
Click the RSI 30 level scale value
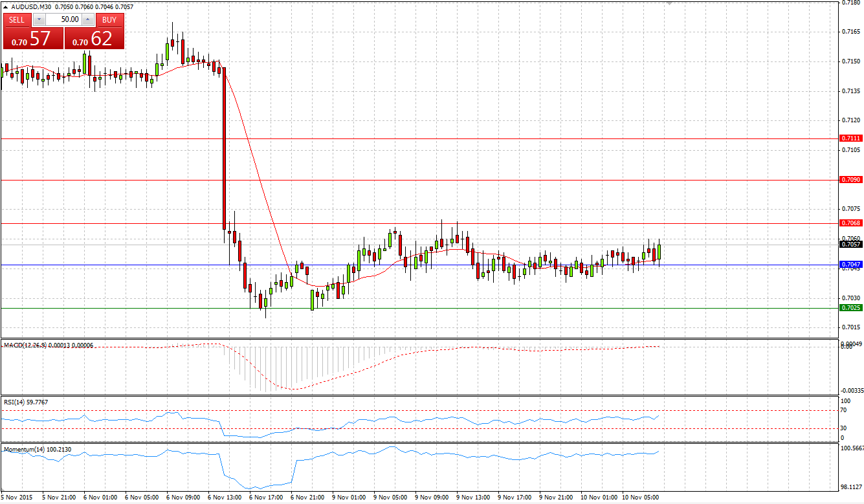click(x=844, y=428)
